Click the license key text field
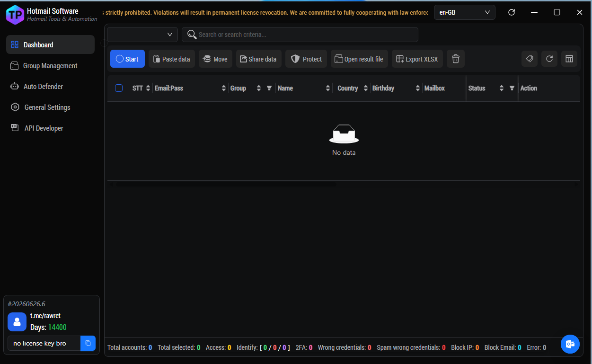Image resolution: width=592 pixels, height=364 pixels. coord(44,343)
